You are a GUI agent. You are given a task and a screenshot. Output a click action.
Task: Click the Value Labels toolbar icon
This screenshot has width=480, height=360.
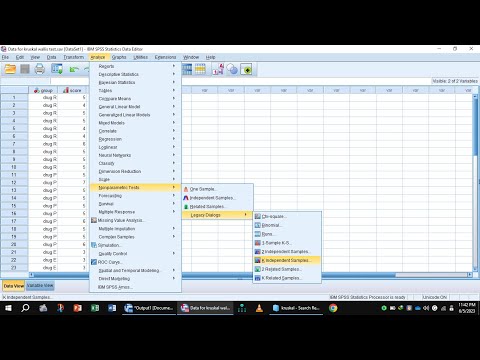[x=218, y=69]
